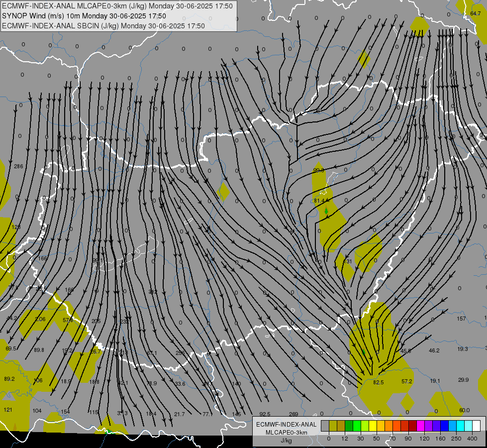Click the legend tick label 120

point(424,439)
